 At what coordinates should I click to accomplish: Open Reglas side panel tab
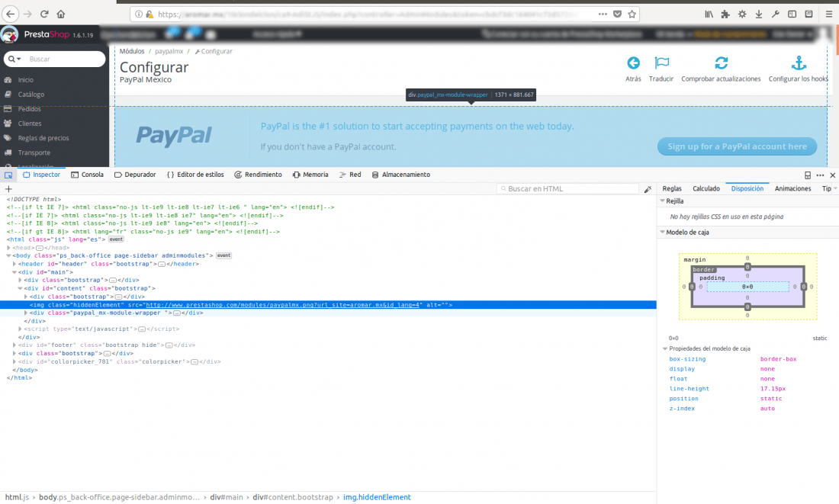[x=671, y=189]
